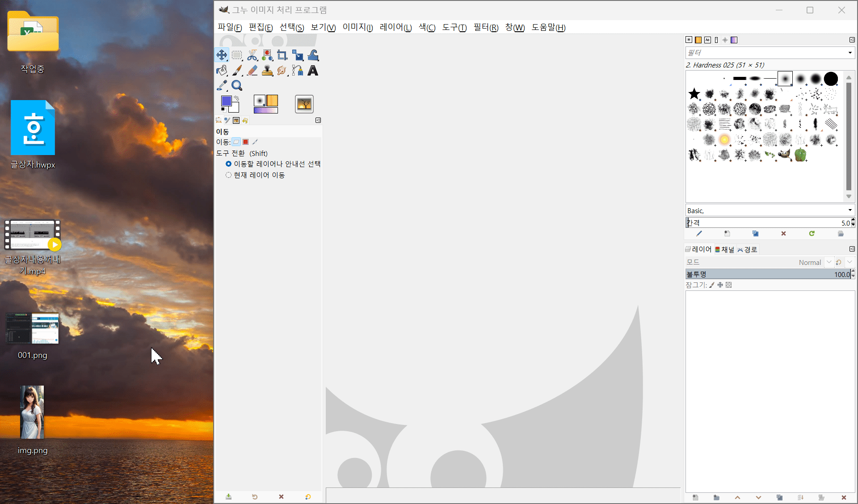Select the Clone stamp tool
The image size is (858, 504).
click(x=267, y=71)
